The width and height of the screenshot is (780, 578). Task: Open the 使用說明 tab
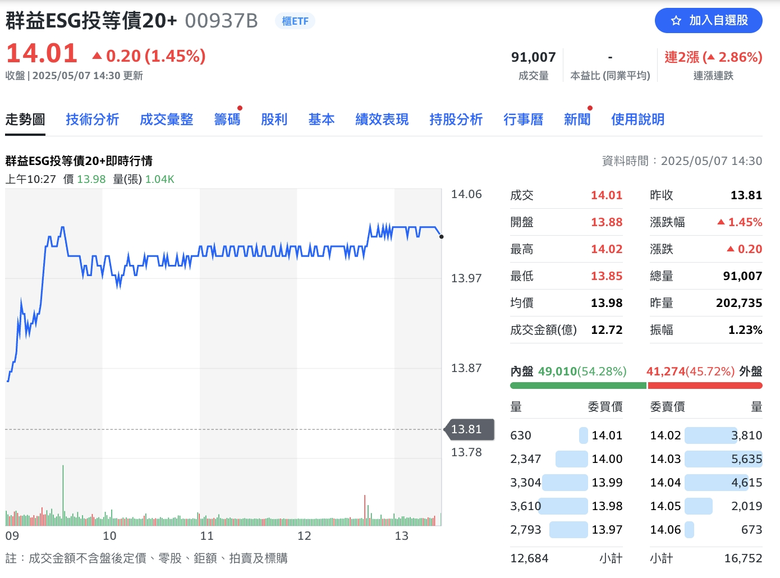pos(638,119)
